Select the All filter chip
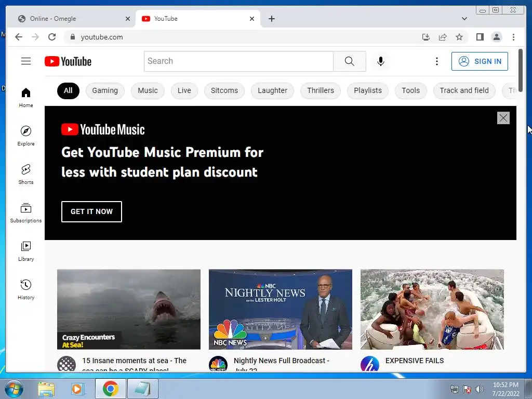This screenshot has width=532, height=399. tap(68, 90)
